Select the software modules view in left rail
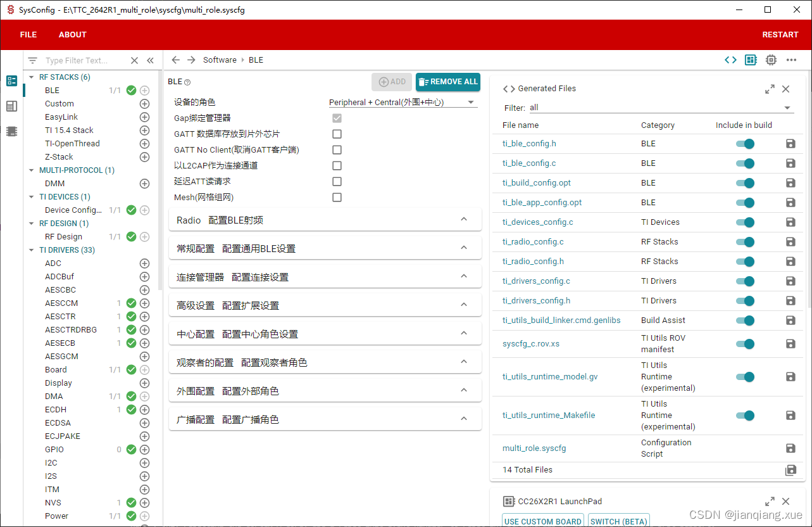The image size is (812, 527). (x=11, y=81)
